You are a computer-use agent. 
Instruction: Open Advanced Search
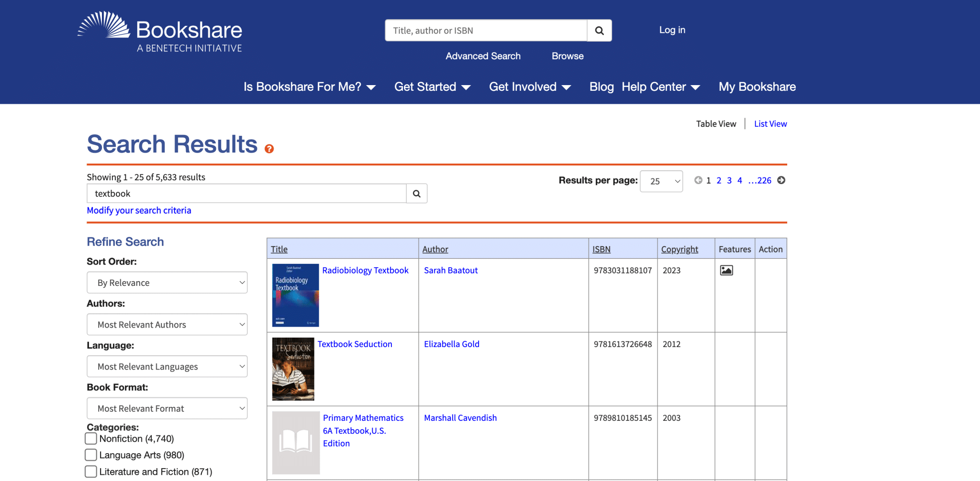click(x=483, y=56)
